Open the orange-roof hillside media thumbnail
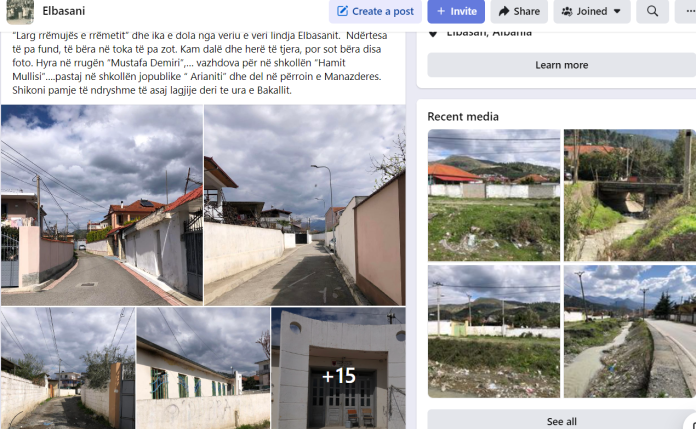 tap(494, 195)
